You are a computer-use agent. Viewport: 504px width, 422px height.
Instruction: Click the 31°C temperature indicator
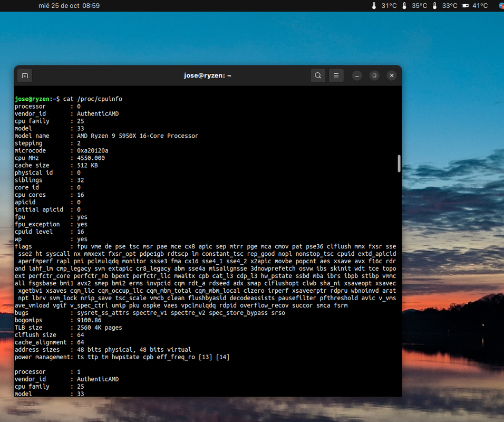click(x=384, y=5)
